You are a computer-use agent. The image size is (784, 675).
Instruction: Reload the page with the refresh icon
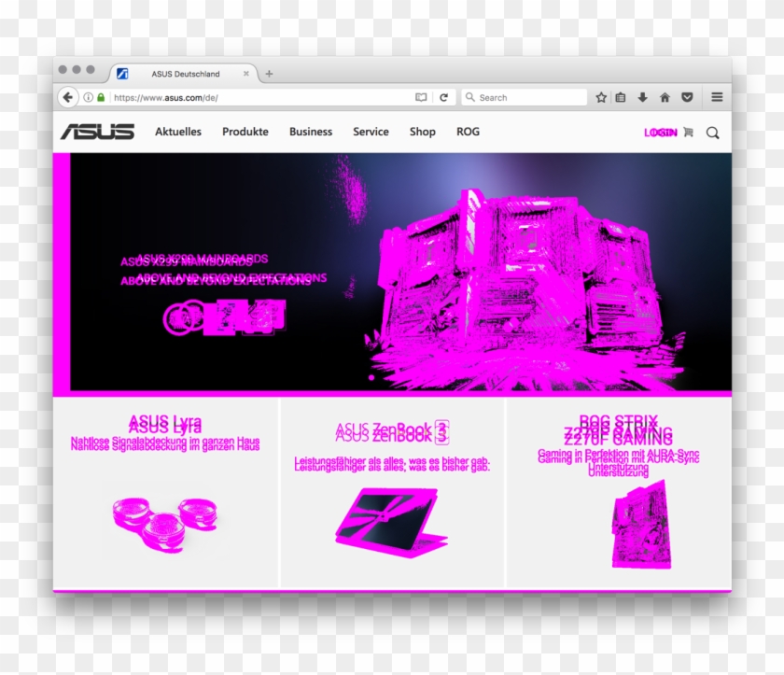pyautogui.click(x=443, y=97)
